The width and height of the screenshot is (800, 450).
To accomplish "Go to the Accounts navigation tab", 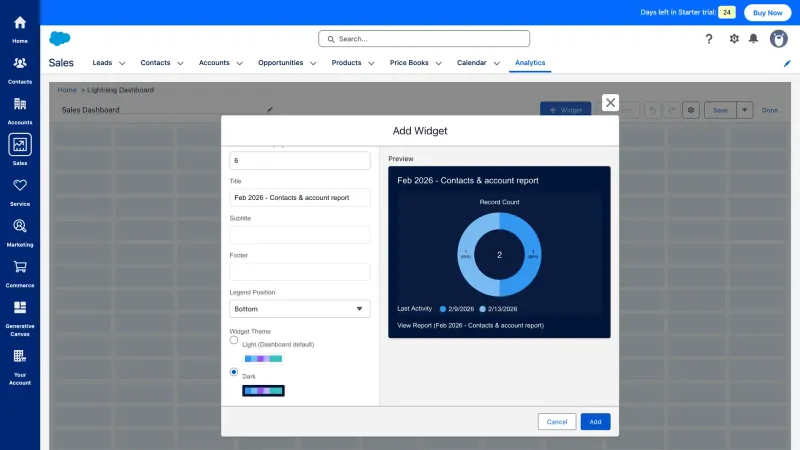I will coord(214,63).
